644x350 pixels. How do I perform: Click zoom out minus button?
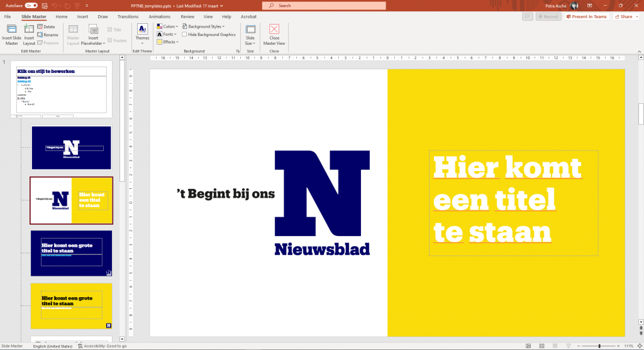(x=579, y=346)
